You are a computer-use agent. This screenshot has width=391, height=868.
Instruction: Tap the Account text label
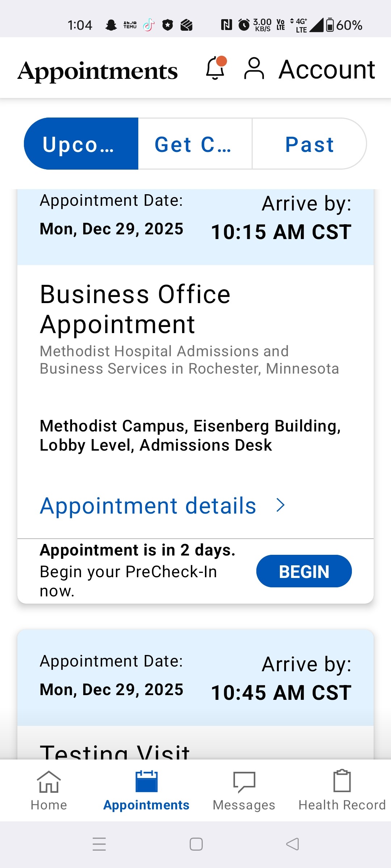tap(327, 69)
